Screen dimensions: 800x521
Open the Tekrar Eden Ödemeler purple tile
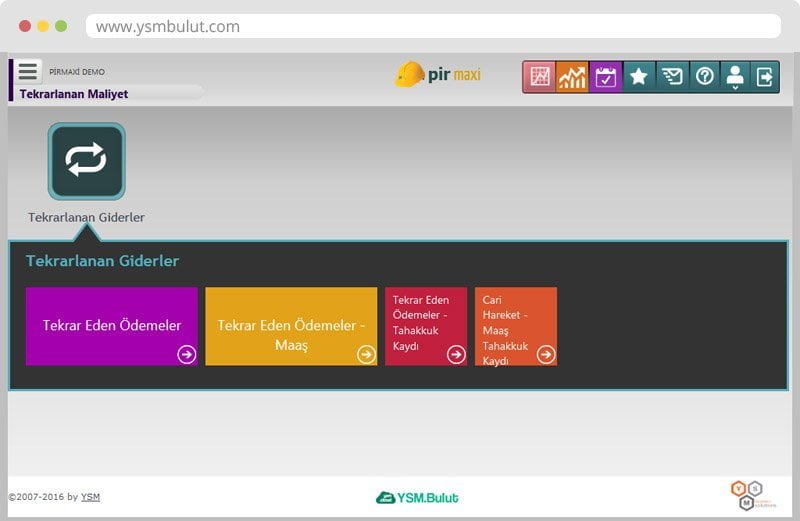click(x=111, y=326)
